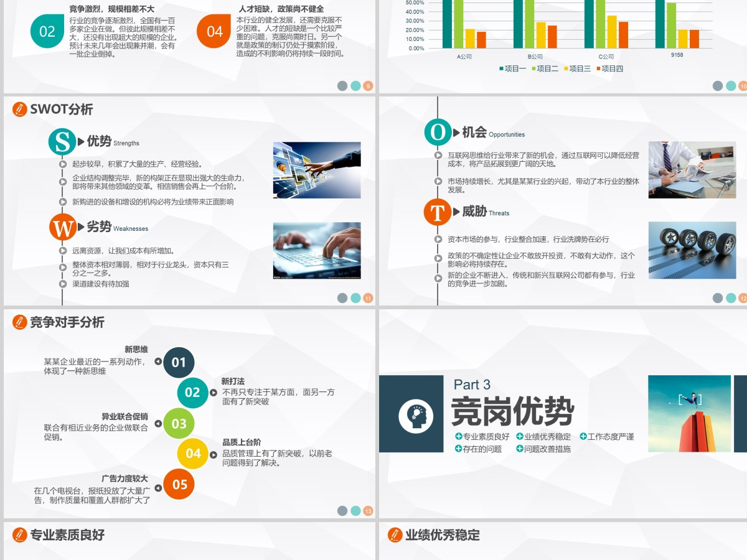Click the orange 04 teardrop badge in top slide

(x=214, y=31)
